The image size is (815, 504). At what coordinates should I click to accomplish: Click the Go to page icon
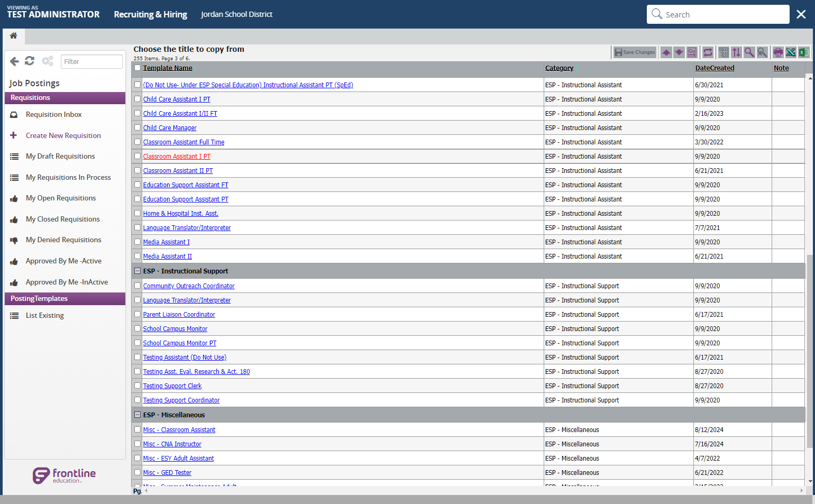pyautogui.click(x=692, y=52)
